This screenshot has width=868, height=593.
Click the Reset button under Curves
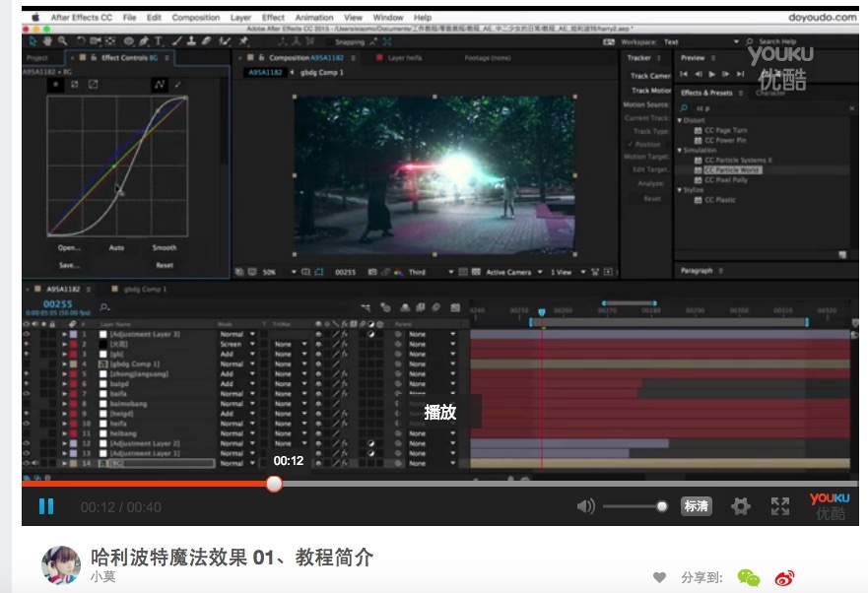165,265
